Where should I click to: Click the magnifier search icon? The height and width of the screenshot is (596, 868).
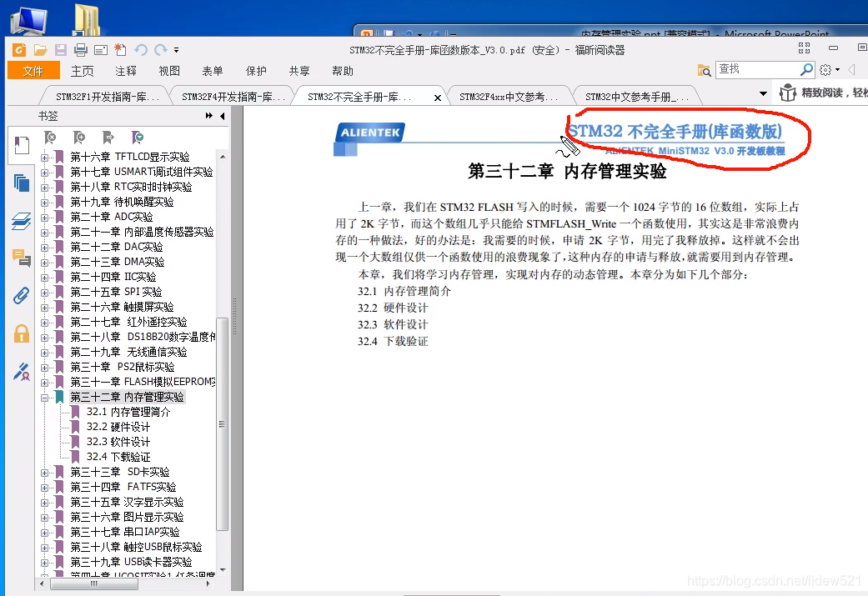coord(806,69)
